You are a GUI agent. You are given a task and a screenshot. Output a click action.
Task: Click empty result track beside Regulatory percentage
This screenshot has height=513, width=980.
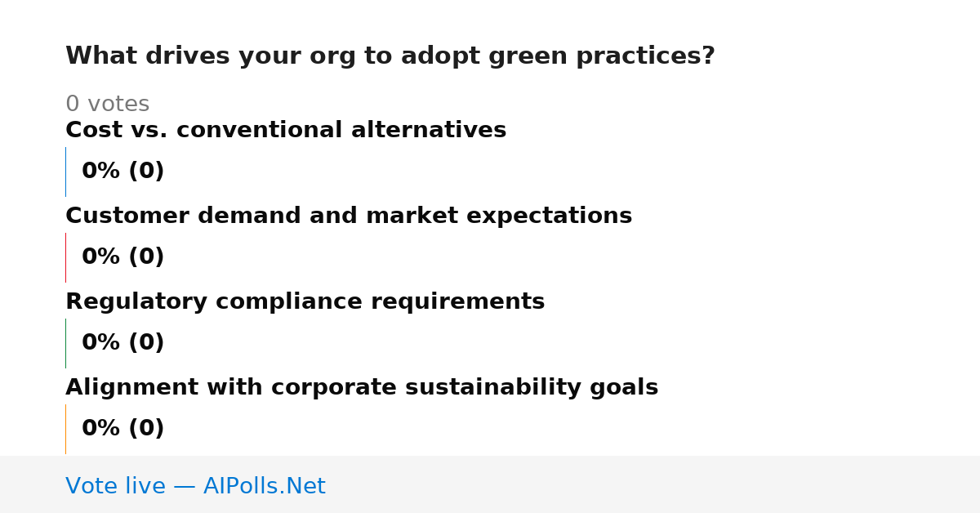point(539,343)
